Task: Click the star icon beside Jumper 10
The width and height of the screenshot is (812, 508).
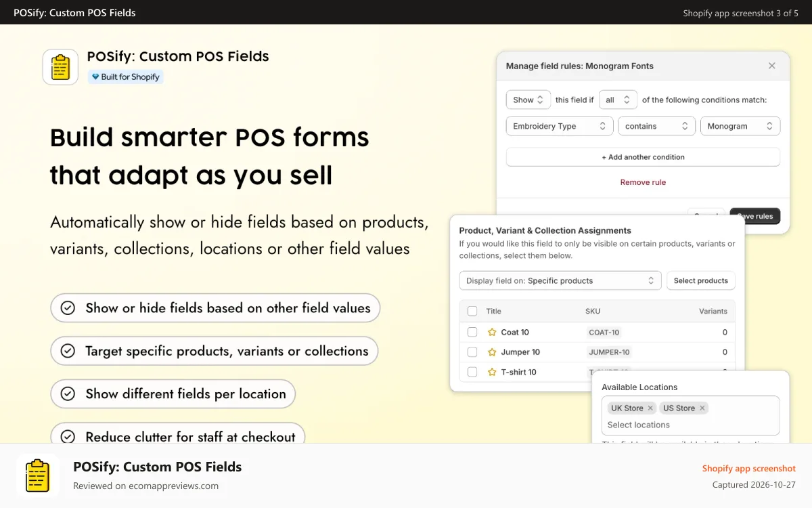Action: 492,352
